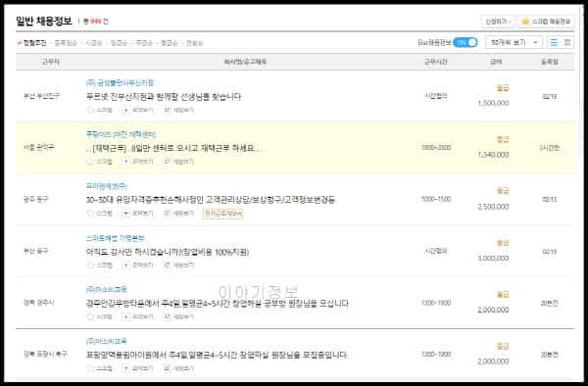This screenshot has width=588, height=386.
Task: Select the checked first sort option
Action: (x=32, y=43)
